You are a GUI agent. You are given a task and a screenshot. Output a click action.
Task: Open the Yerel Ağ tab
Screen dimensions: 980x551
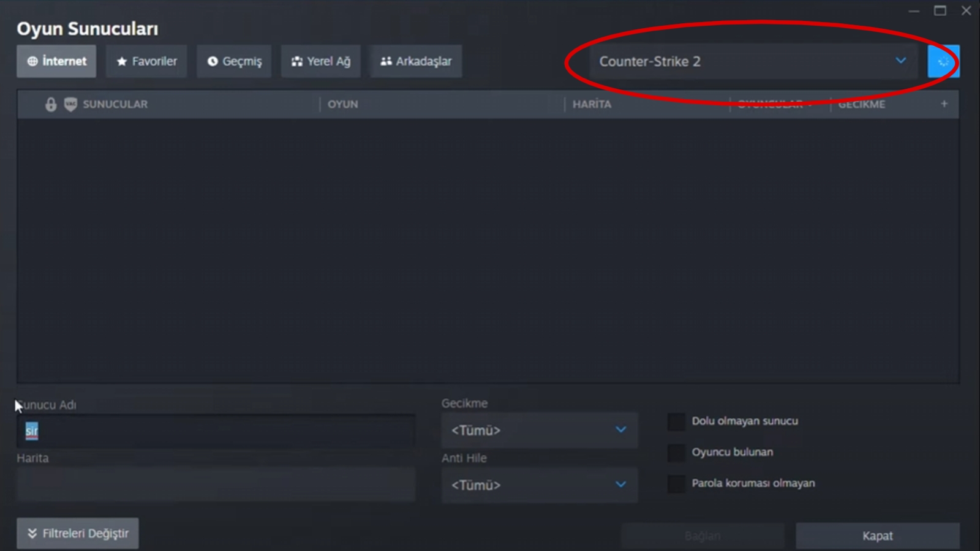320,61
